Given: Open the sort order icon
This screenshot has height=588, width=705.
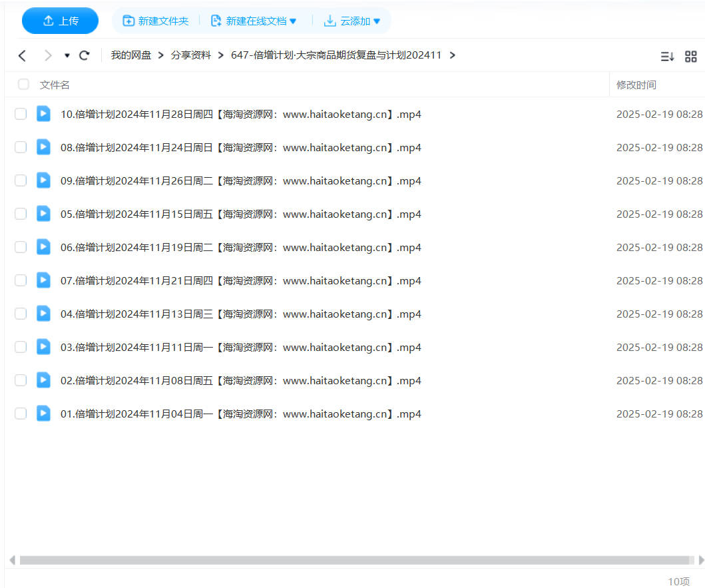Looking at the screenshot, I should coord(667,57).
